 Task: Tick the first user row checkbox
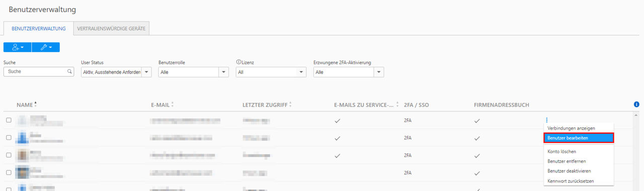tap(9, 120)
